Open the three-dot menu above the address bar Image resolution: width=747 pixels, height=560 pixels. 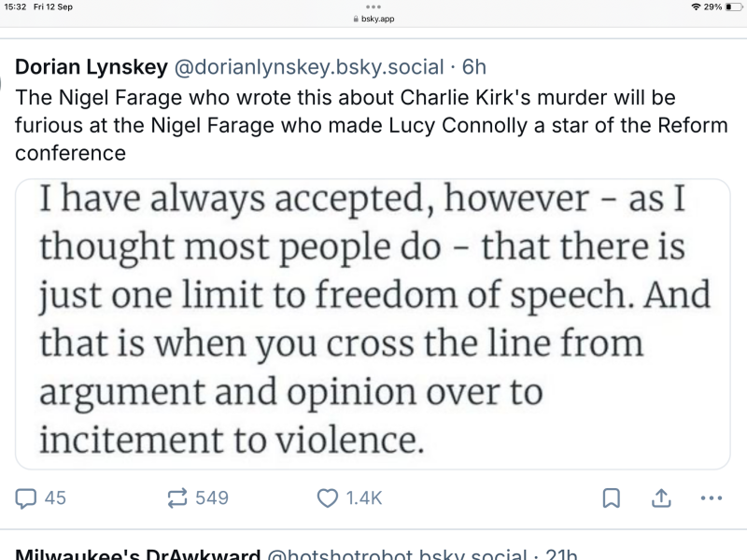pyautogui.click(x=373, y=7)
